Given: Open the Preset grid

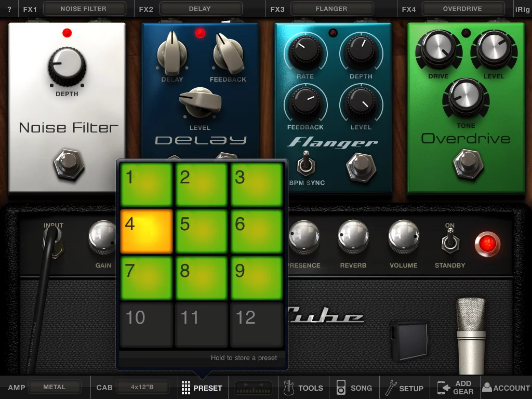Looking at the screenshot, I should [202, 388].
